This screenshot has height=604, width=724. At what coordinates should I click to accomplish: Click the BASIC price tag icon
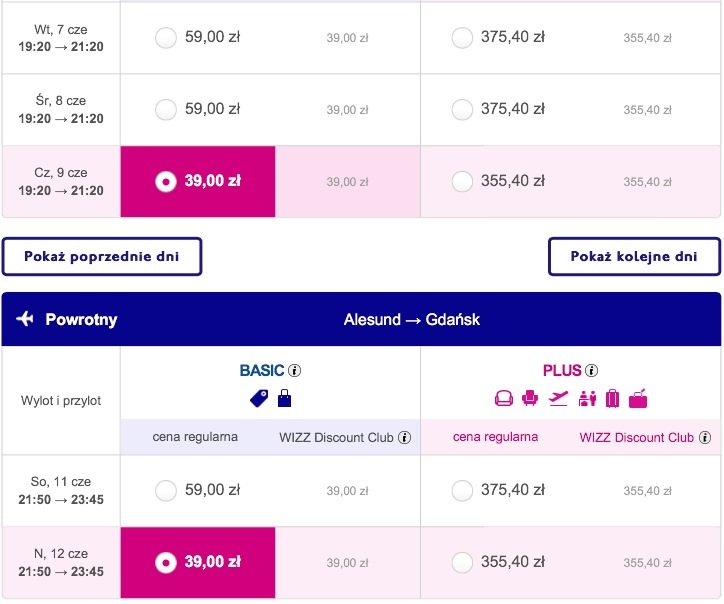coord(259,399)
